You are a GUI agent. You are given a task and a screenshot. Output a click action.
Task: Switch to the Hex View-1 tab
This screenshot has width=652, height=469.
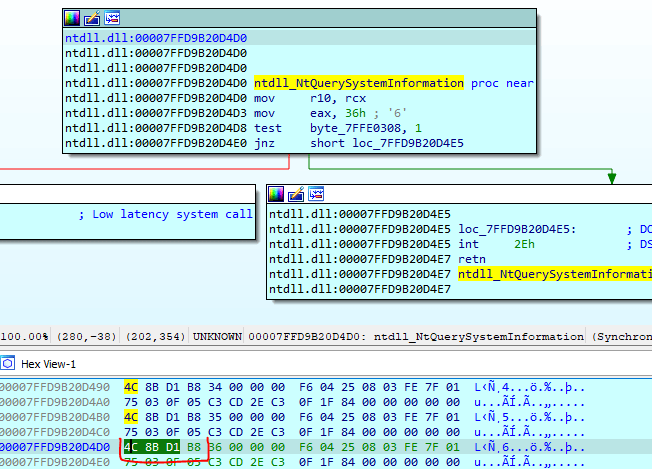tap(48, 364)
